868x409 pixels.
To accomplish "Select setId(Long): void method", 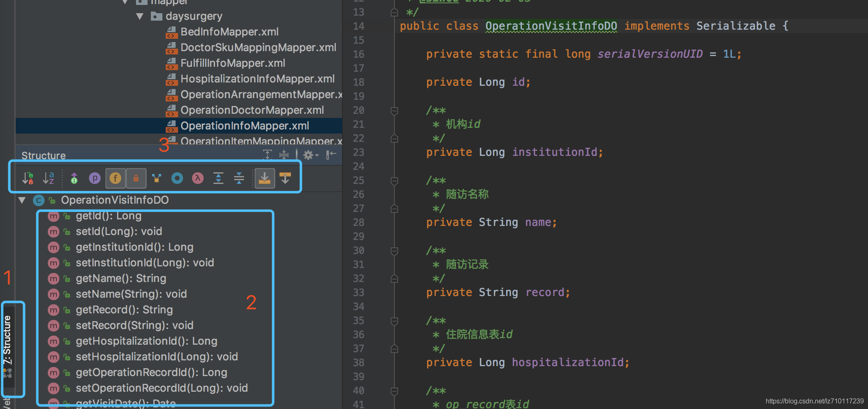I will coord(119,231).
